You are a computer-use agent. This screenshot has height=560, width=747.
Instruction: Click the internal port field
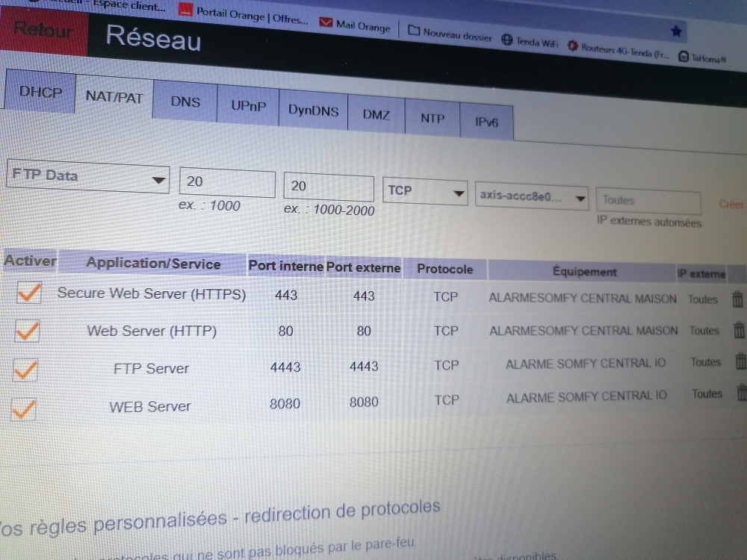(x=226, y=182)
